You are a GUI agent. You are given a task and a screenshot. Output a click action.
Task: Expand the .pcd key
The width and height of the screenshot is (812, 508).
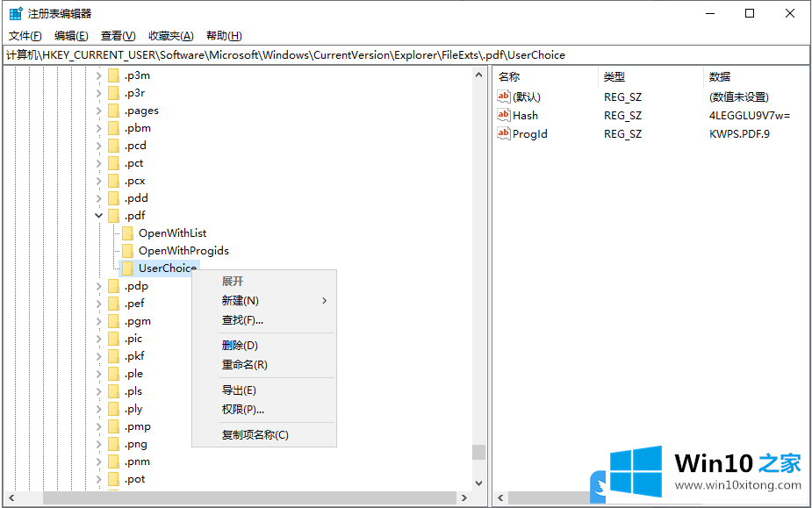(99, 146)
